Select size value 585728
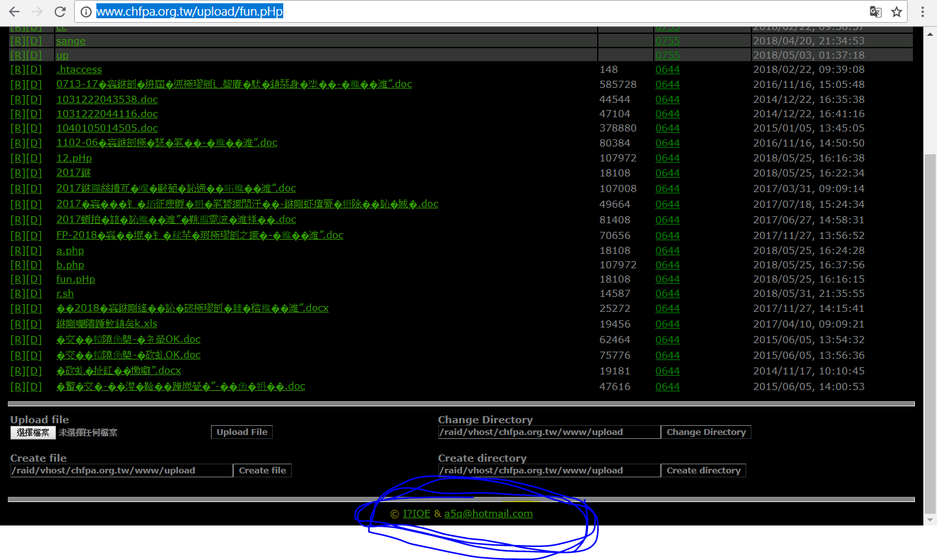Viewport: 937px width, 560px height. pyautogui.click(x=618, y=85)
